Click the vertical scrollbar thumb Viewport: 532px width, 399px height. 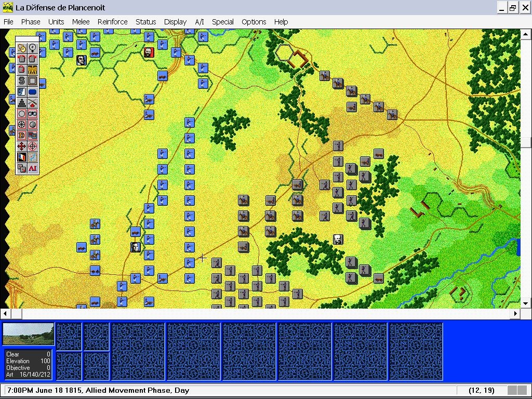[526, 142]
